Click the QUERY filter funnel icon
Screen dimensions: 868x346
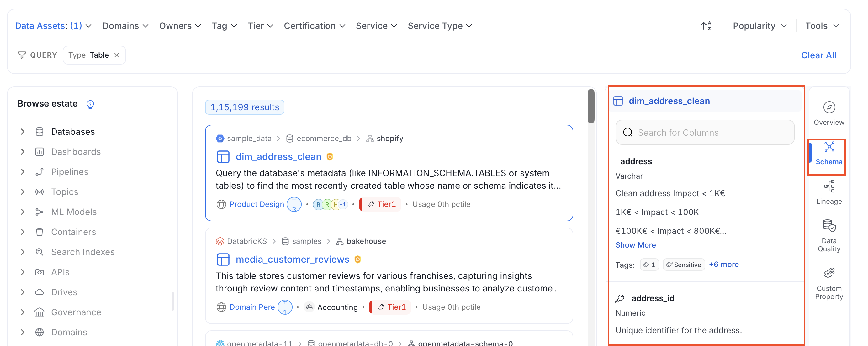22,55
